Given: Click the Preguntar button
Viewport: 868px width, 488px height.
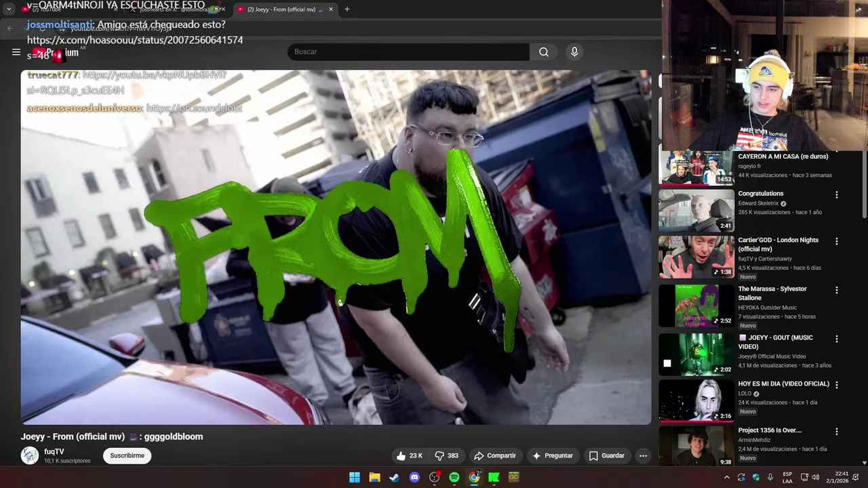Looking at the screenshot, I should pos(553,456).
